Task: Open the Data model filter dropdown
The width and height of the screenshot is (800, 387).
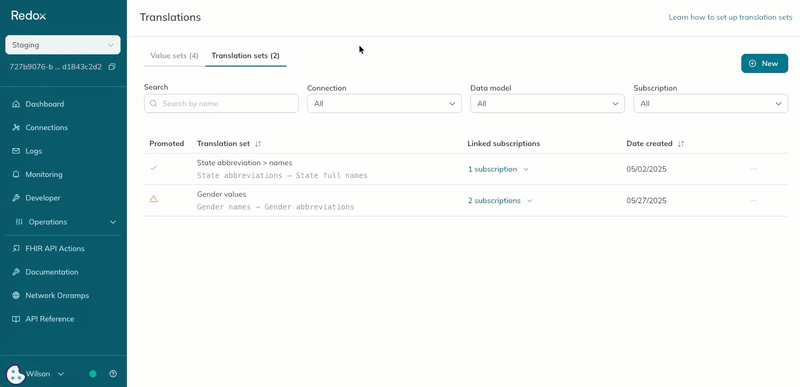Action: coord(547,104)
